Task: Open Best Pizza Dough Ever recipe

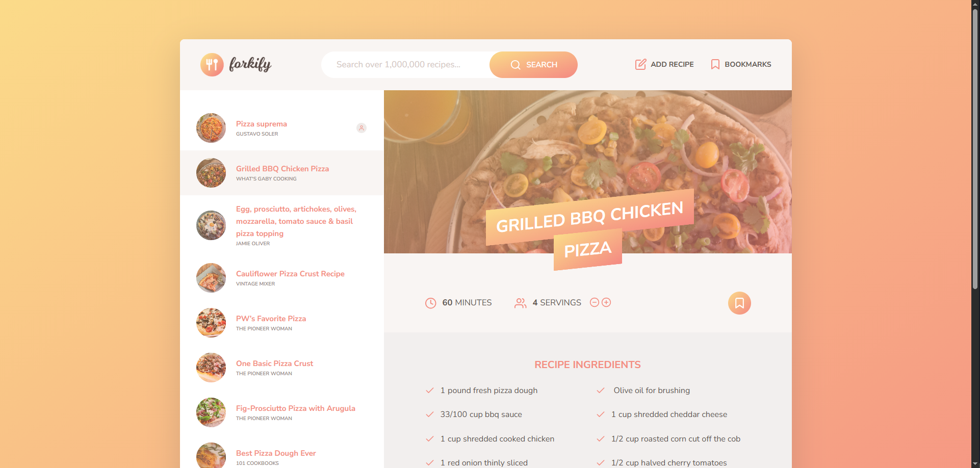Action: 282,454
